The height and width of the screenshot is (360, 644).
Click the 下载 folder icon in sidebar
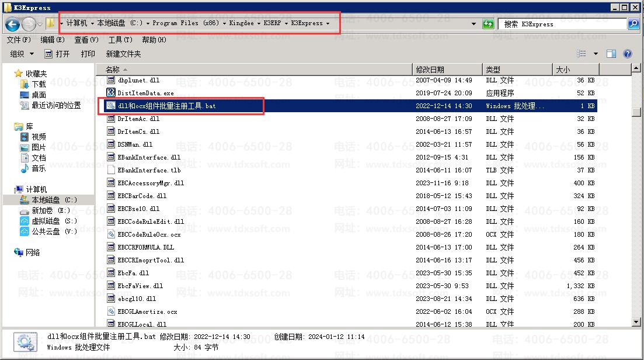click(25, 84)
